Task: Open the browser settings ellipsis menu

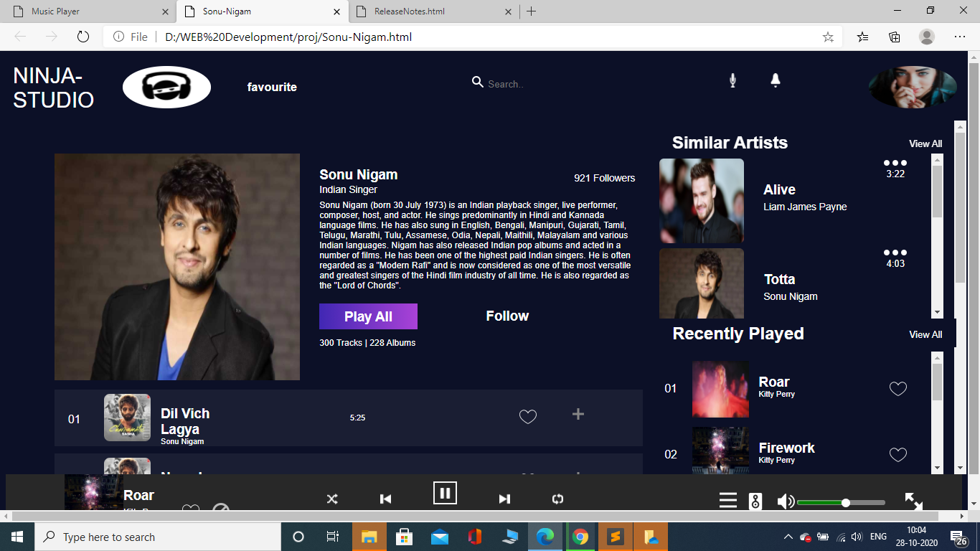Action: pos(959,37)
